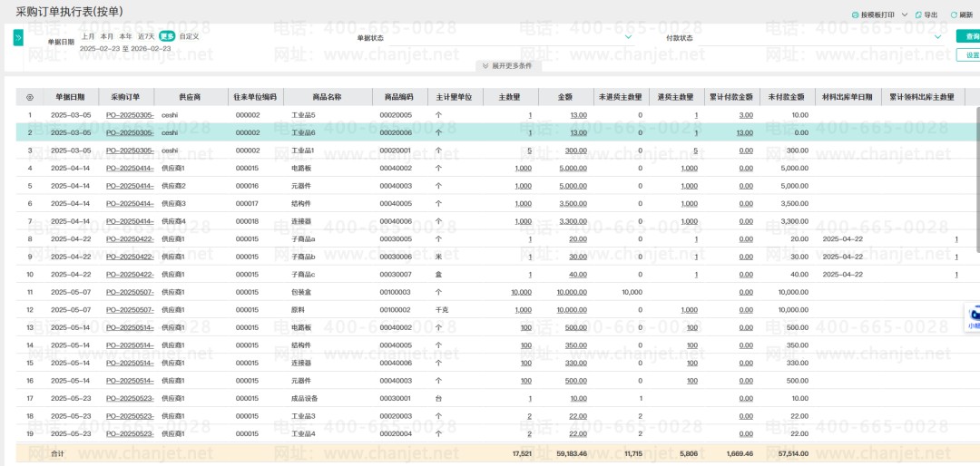Click product code 00100003
This screenshot has width=980, height=466.
pos(395,292)
